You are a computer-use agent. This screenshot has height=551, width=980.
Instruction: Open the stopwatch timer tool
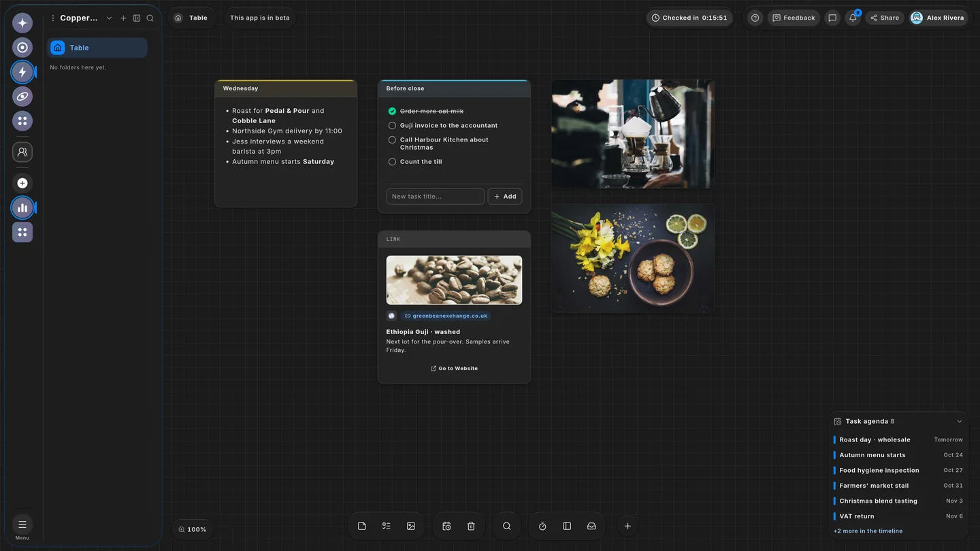tap(542, 527)
